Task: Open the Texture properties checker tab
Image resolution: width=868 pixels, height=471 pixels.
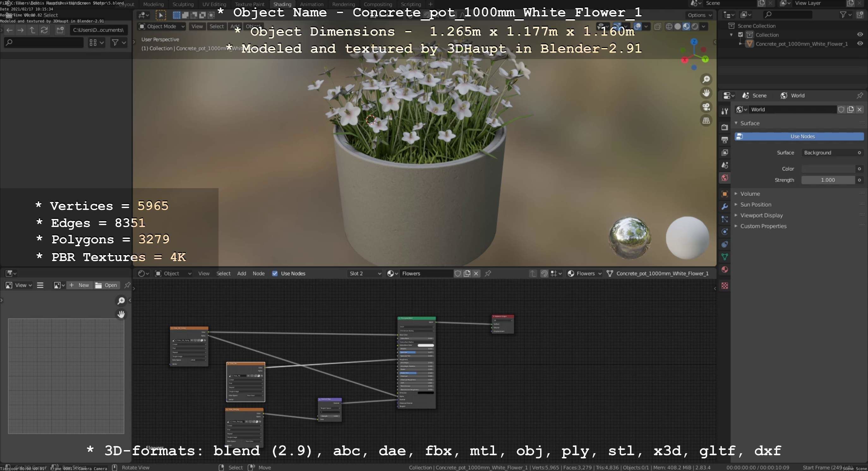Action: 725,286
